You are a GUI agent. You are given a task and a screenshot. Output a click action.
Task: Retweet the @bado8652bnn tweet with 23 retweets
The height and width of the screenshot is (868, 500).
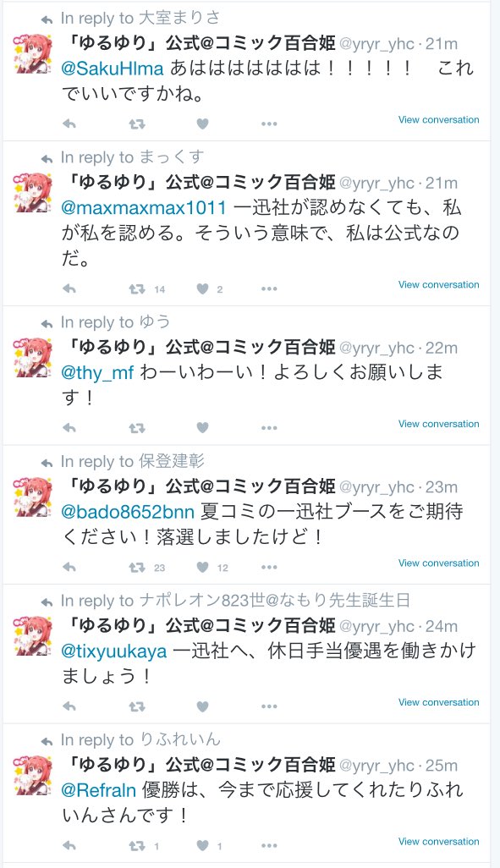(x=137, y=568)
